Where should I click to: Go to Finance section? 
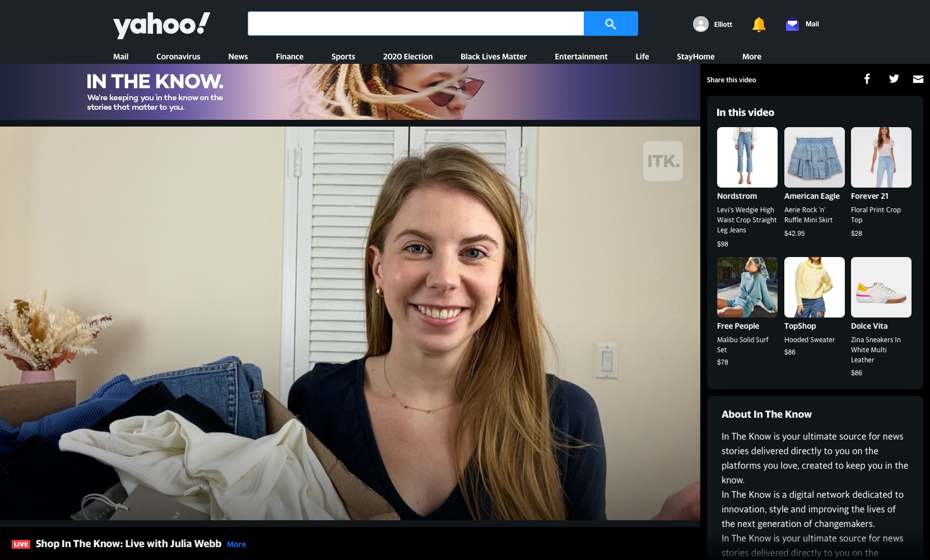(x=290, y=57)
